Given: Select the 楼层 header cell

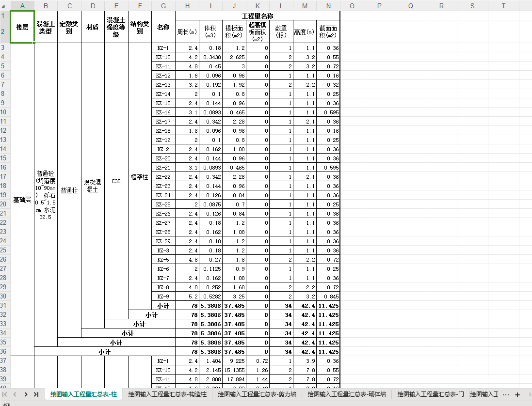Looking at the screenshot, I should click(x=22, y=27).
